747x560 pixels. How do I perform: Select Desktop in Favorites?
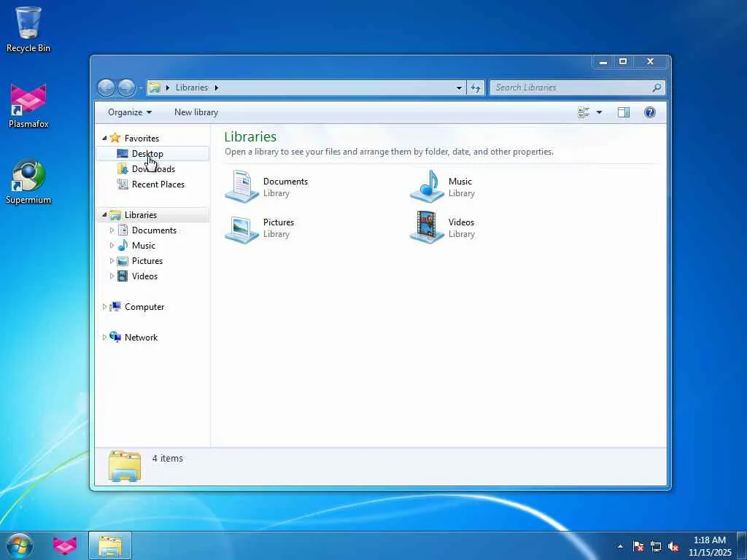pyautogui.click(x=152, y=153)
